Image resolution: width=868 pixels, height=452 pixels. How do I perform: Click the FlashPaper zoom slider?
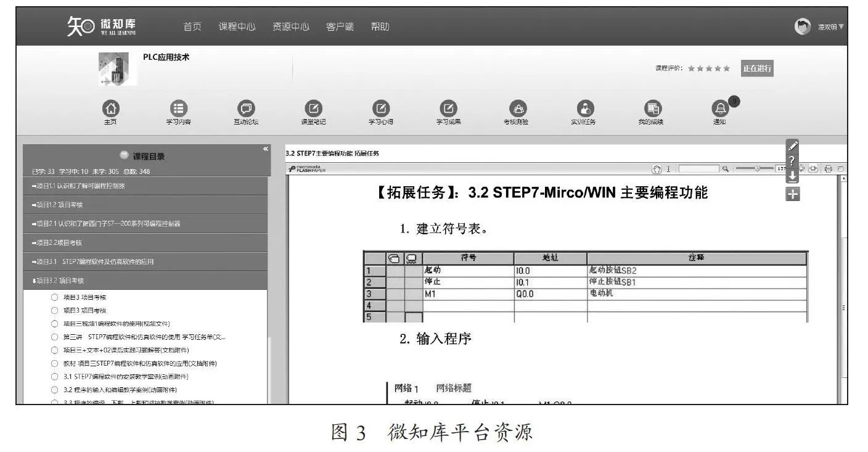pos(756,169)
